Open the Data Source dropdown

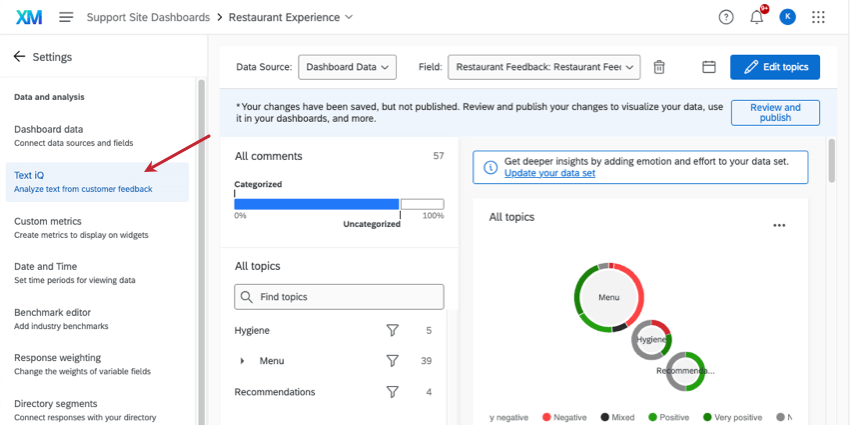(x=347, y=67)
